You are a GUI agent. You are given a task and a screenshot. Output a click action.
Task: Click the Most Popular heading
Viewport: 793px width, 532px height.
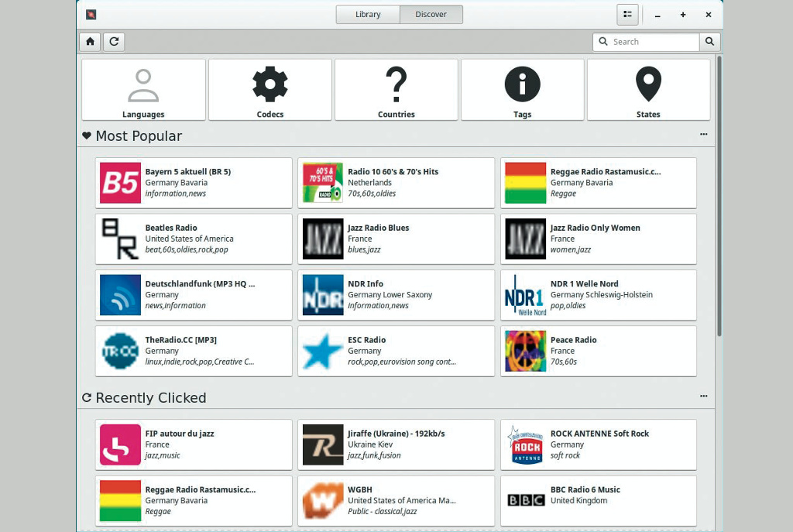(x=139, y=136)
